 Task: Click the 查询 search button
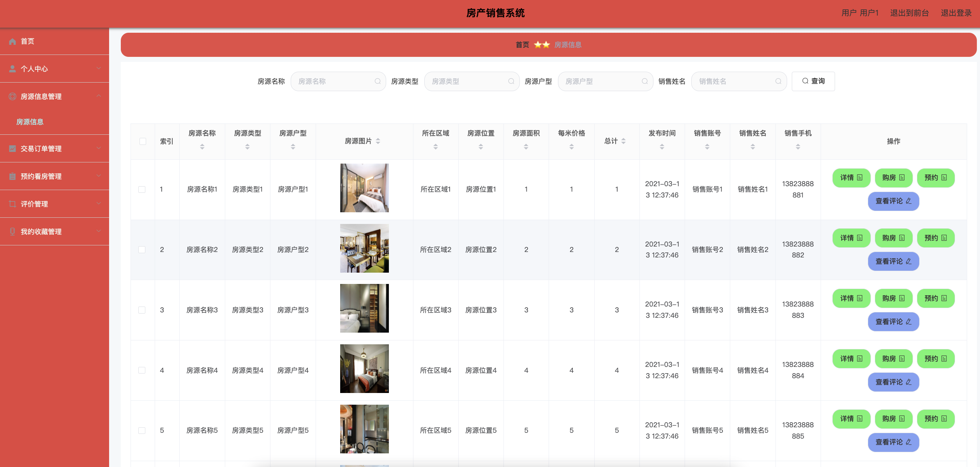pos(813,81)
